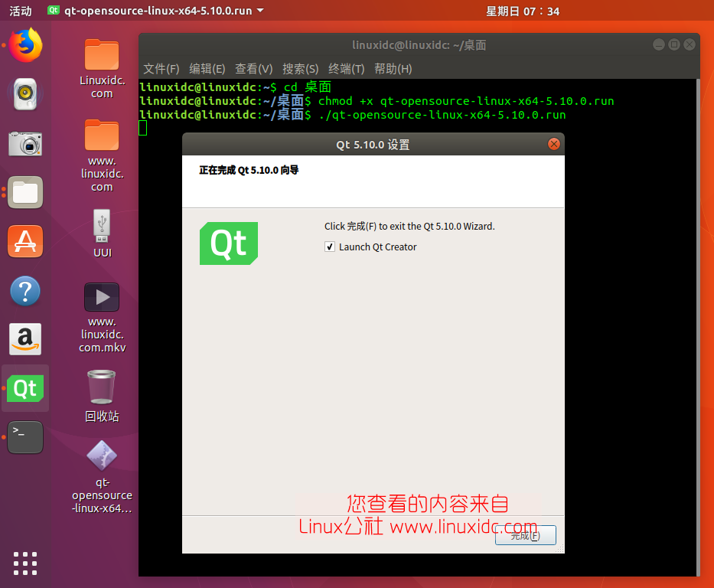Screen dimensions: 714x588
Task: Open the 回收站 trash on the desktop
Action: (102, 387)
